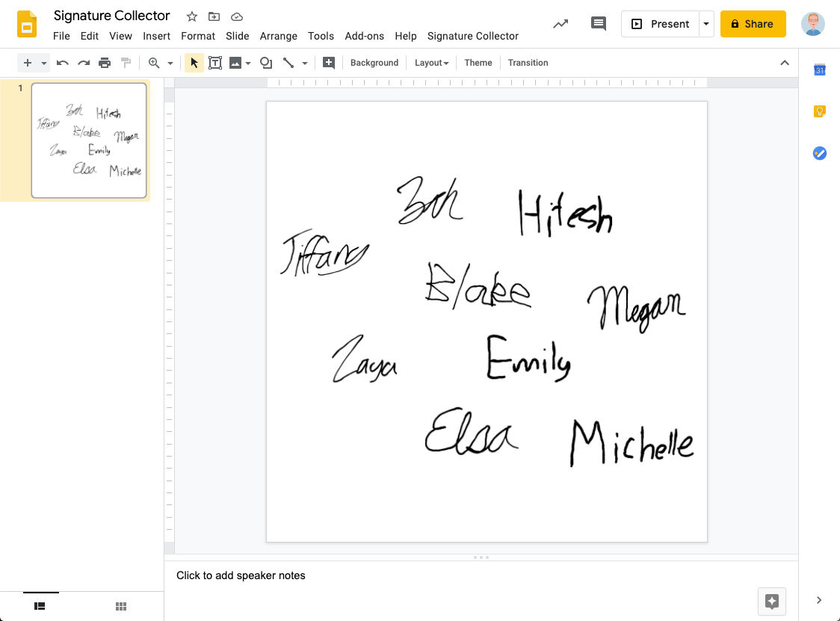This screenshot has height=621, width=840.
Task: Select the Text box tool
Action: point(215,63)
